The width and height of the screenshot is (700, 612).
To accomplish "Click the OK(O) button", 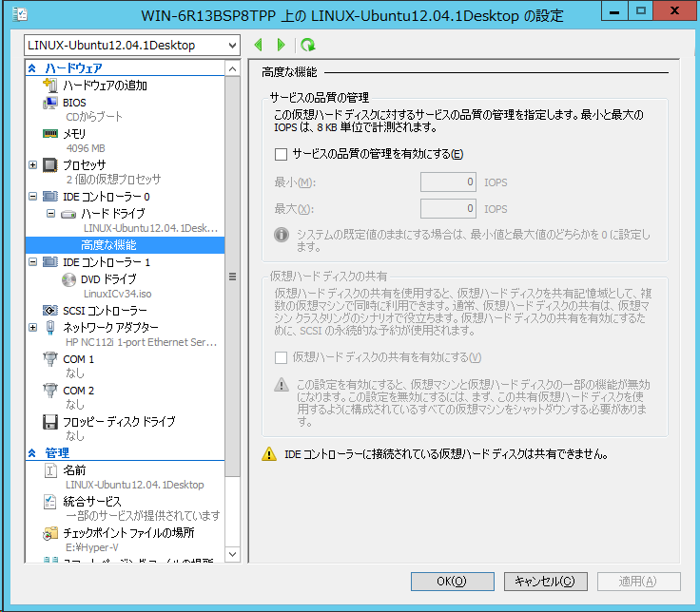I will tap(452, 582).
